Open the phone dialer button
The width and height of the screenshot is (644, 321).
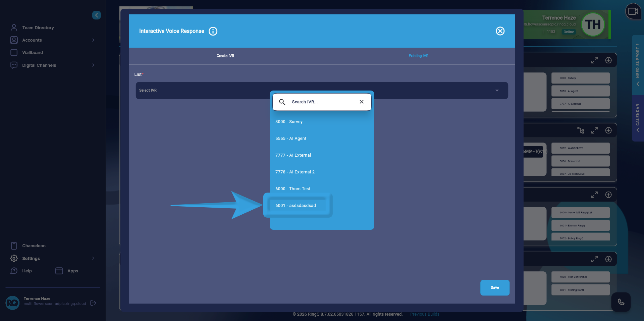(x=621, y=302)
